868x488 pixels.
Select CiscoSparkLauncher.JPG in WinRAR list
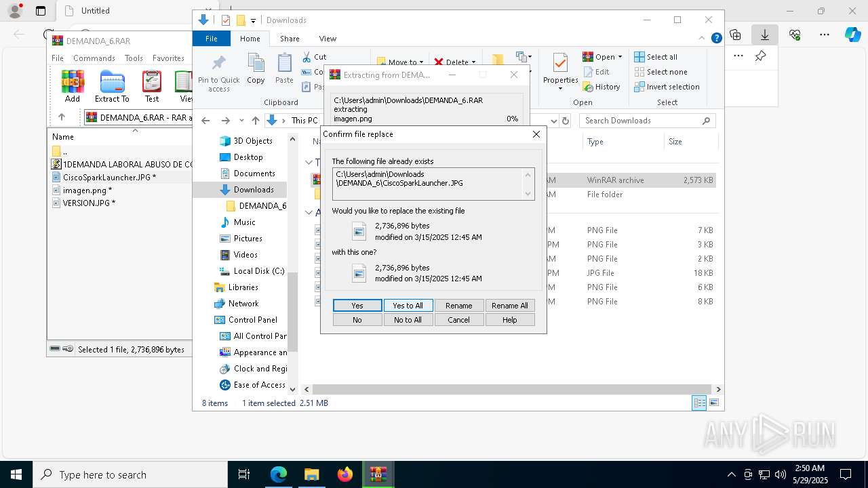[x=109, y=178]
